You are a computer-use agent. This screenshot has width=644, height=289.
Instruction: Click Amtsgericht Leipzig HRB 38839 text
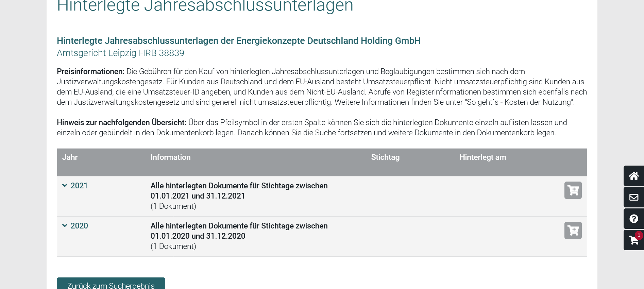[120, 53]
